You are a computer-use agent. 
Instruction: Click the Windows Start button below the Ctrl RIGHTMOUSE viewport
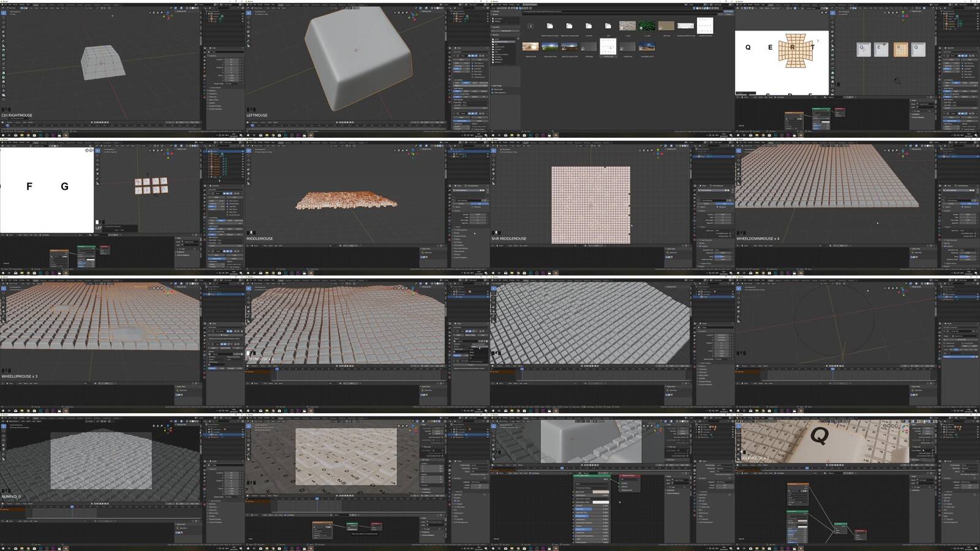[2, 135]
